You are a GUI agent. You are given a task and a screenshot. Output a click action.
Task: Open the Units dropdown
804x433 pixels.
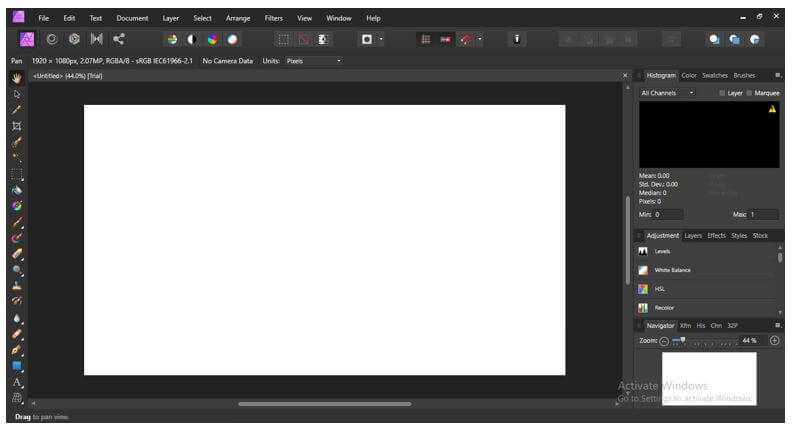pyautogui.click(x=314, y=61)
